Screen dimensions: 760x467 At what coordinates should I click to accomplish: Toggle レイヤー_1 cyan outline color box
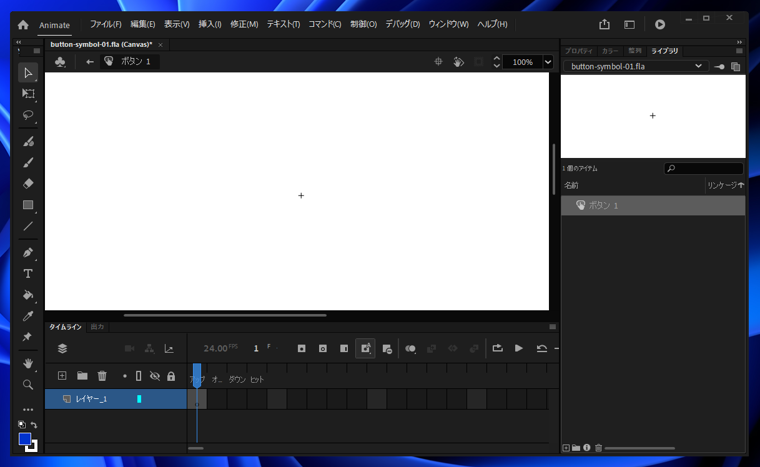(x=139, y=399)
